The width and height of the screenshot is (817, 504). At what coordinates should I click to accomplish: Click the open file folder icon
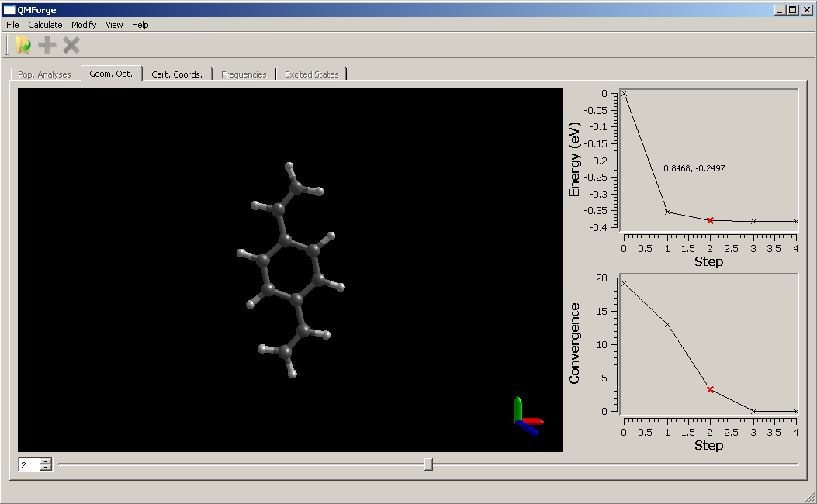click(23, 46)
